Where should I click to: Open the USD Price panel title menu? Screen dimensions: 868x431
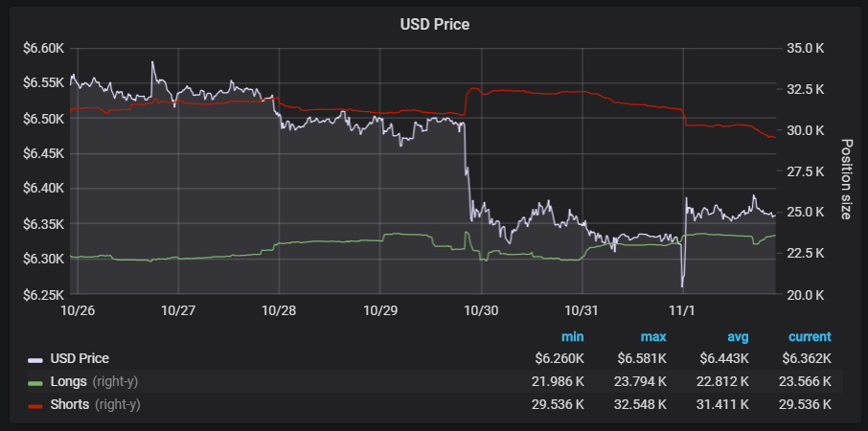point(434,24)
